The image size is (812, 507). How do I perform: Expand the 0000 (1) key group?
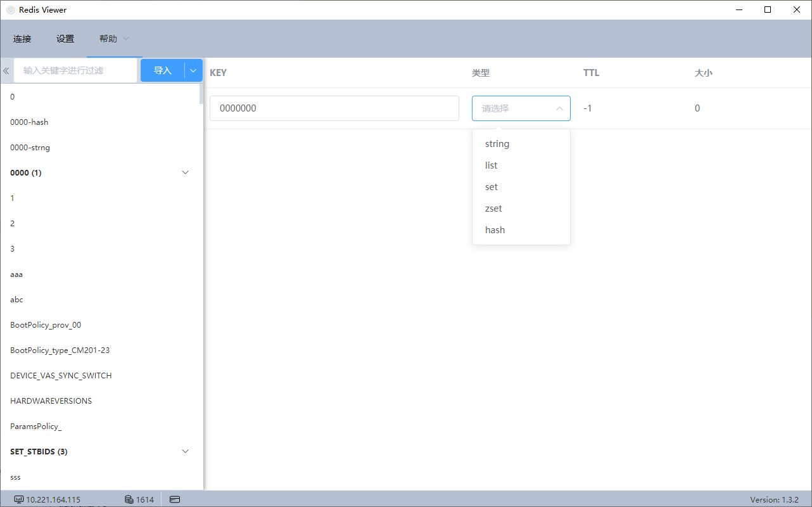point(186,172)
